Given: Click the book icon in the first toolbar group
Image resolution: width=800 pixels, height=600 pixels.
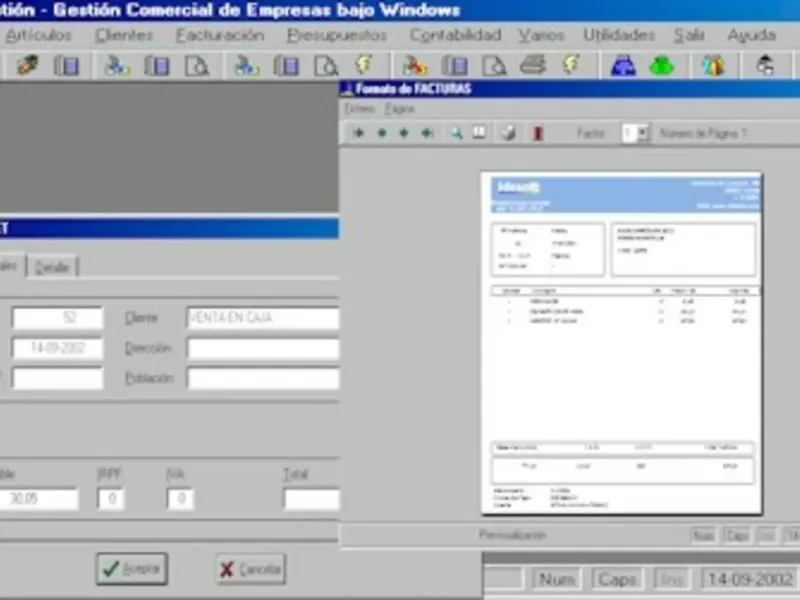Looking at the screenshot, I should point(66,66).
